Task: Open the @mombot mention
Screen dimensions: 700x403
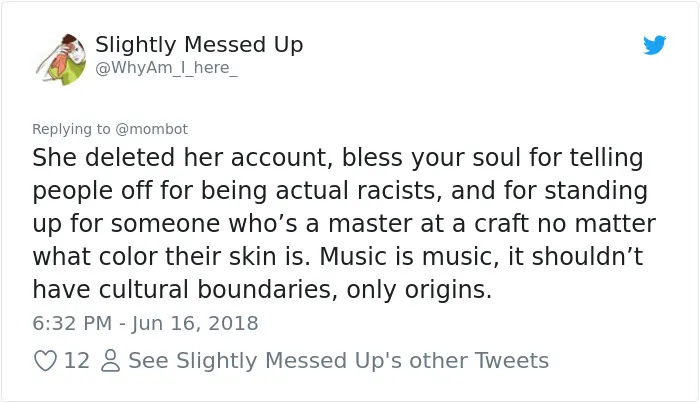Action: tap(151, 129)
